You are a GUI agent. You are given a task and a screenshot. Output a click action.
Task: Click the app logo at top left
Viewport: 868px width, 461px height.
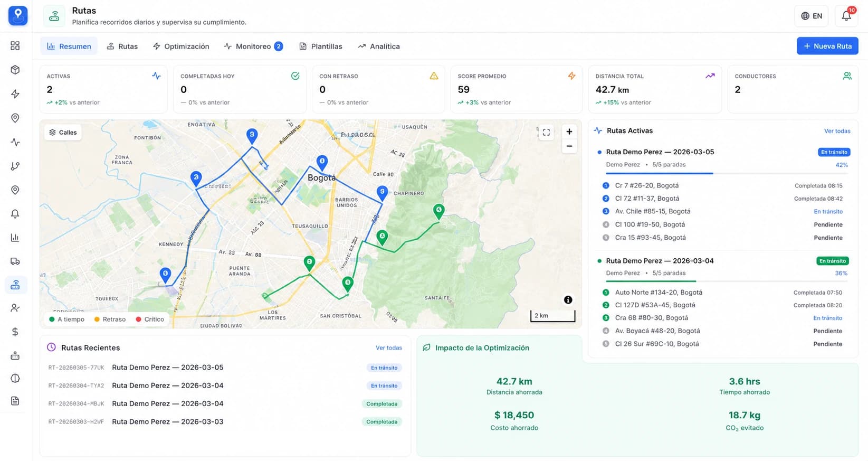18,15
